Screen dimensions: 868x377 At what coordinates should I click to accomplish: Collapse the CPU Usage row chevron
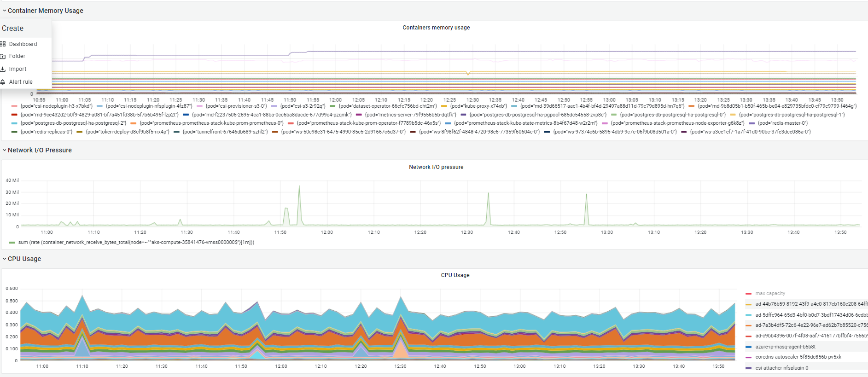point(4,259)
